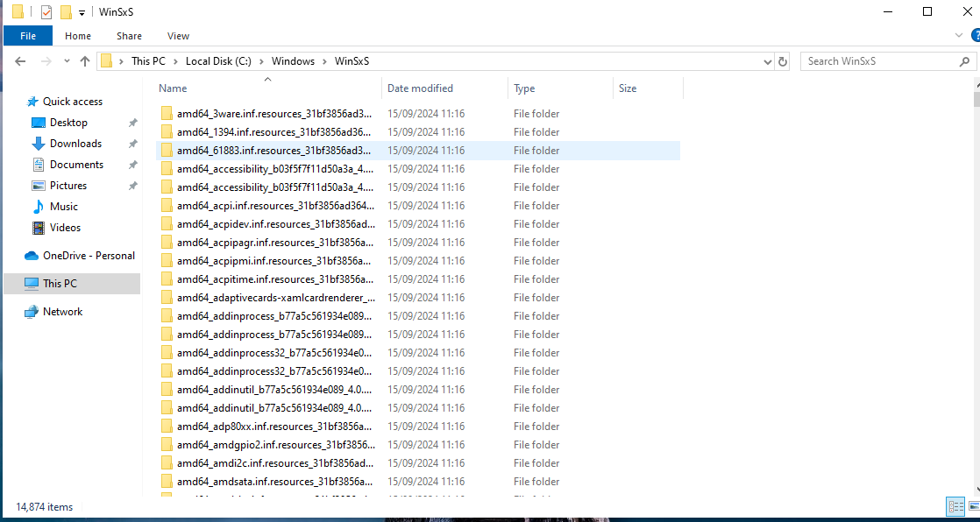The width and height of the screenshot is (980, 522).
Task: Go up one level with the Up arrow
Action: pos(85,61)
